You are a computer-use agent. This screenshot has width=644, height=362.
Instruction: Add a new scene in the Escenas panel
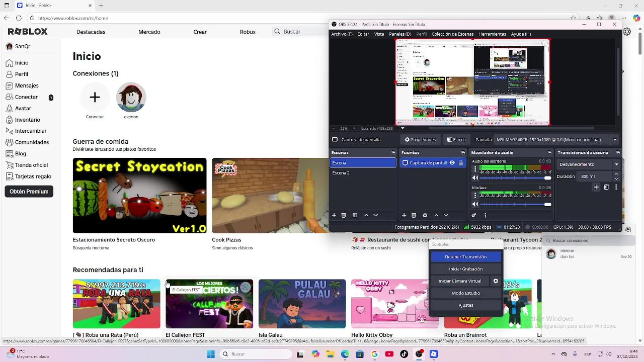334,215
